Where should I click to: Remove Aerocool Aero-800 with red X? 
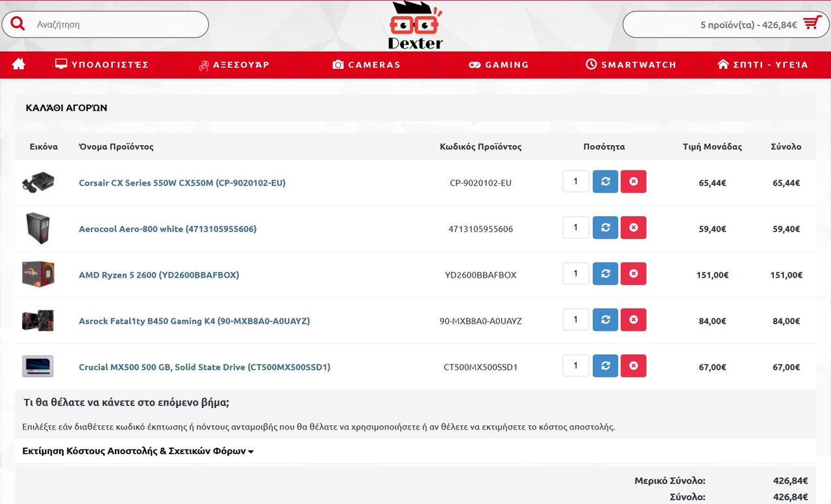click(x=634, y=228)
